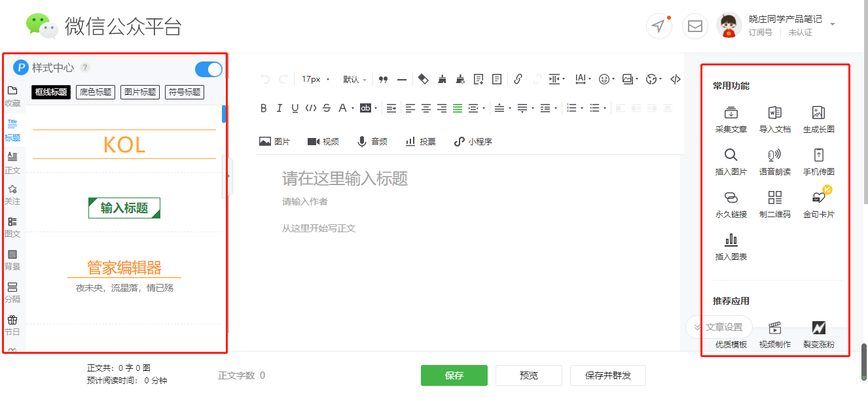
Task: Insert a blockquote with quote icon
Action: 384,79
